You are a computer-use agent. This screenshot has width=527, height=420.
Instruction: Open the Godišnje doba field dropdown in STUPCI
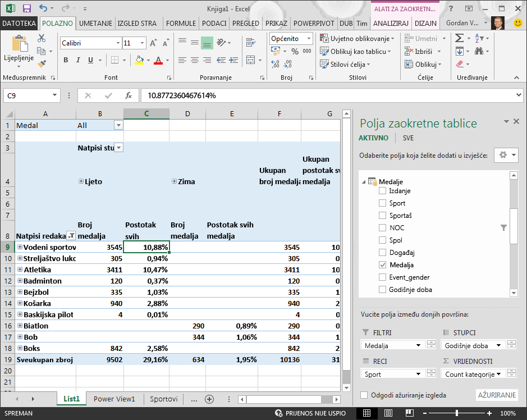pos(499,345)
